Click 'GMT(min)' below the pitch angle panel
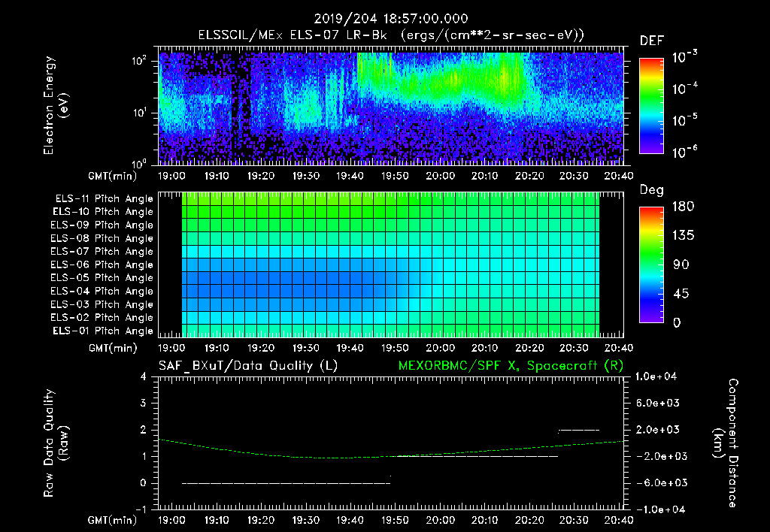Image resolution: width=770 pixels, height=532 pixels. click(113, 349)
